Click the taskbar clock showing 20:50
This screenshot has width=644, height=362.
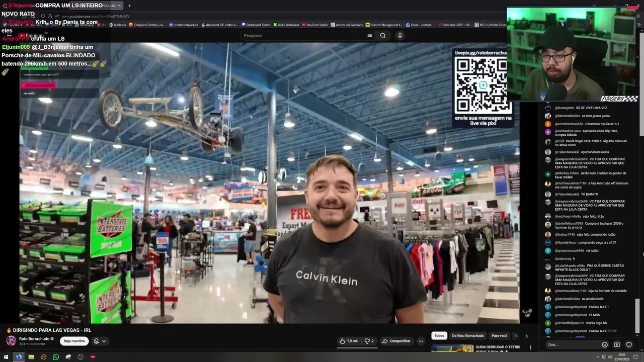click(622, 357)
